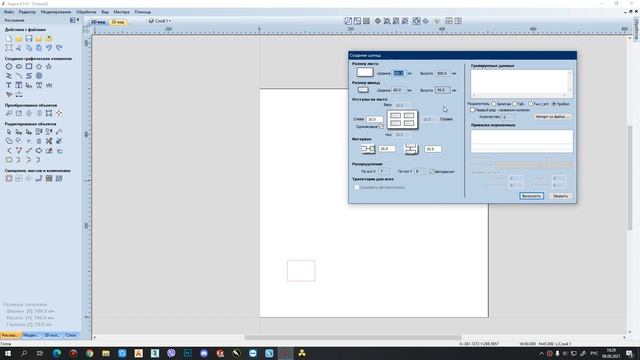Viewport: 640px width, 360px height.
Task: Click the crossed lines trim icon
Action: (x=49, y=141)
